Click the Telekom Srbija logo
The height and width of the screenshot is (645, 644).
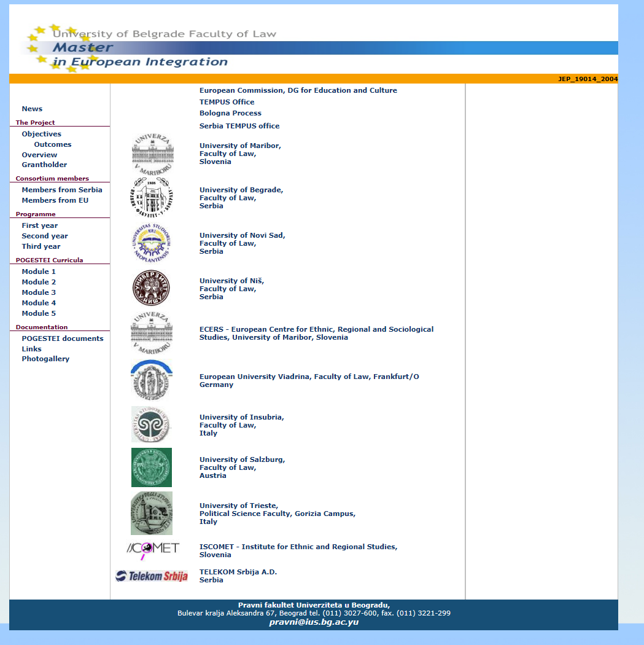[152, 576]
